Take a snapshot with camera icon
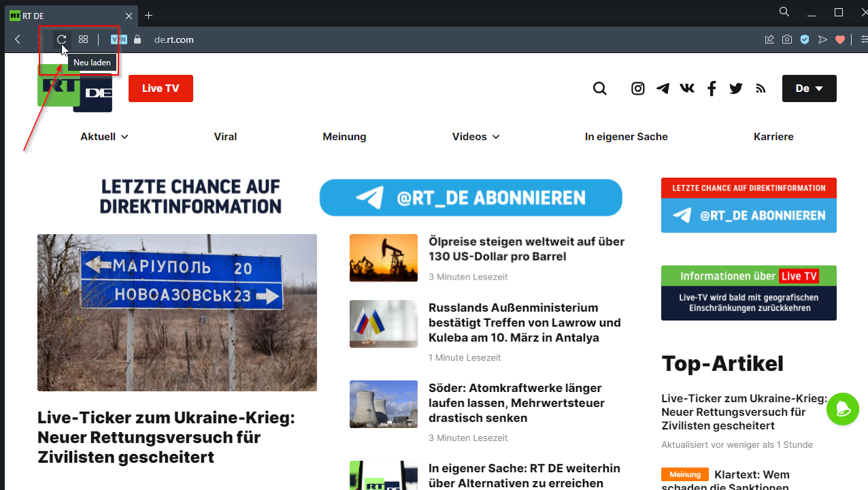Screen dimensions: 868x490 [x=787, y=39]
